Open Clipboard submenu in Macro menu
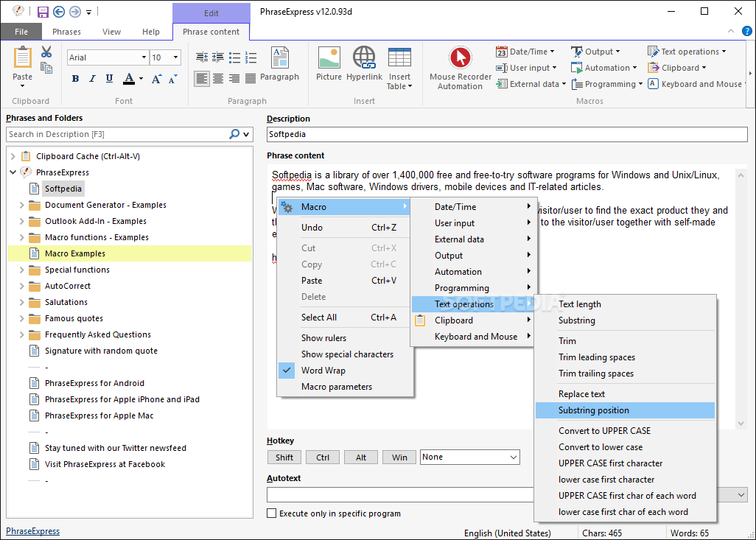Screen dimensions: 756x540 click(472, 320)
